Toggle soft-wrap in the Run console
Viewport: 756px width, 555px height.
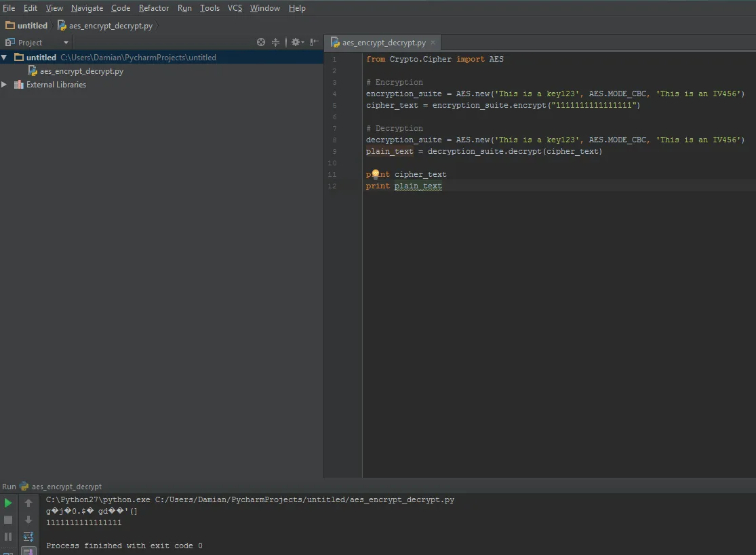click(x=28, y=537)
